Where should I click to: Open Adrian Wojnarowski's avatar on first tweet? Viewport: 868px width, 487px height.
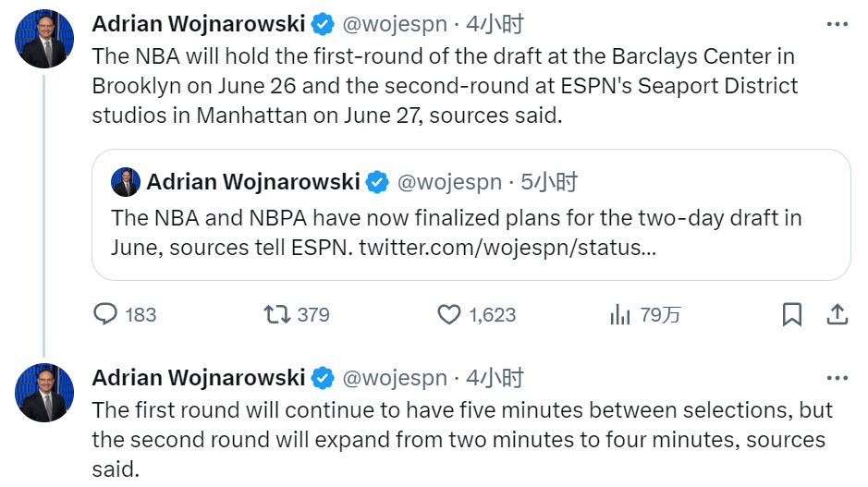tap(44, 39)
